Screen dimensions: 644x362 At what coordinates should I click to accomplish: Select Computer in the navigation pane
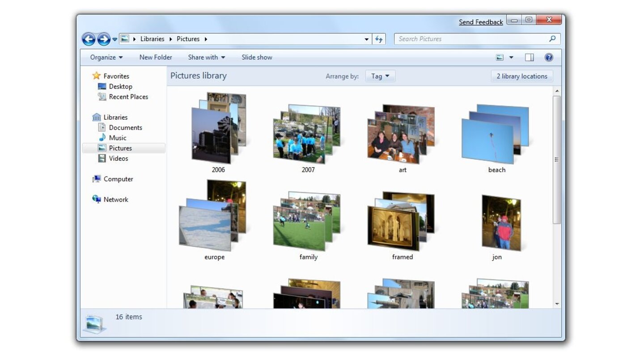point(118,179)
